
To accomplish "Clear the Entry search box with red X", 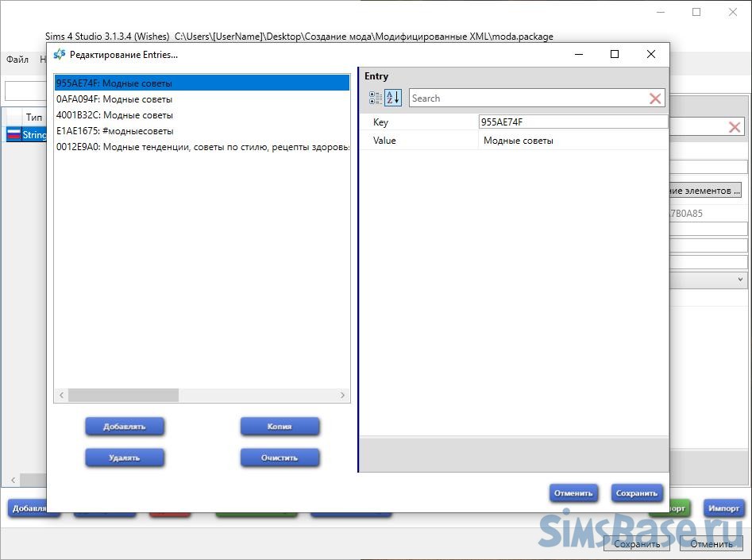I will pos(655,98).
